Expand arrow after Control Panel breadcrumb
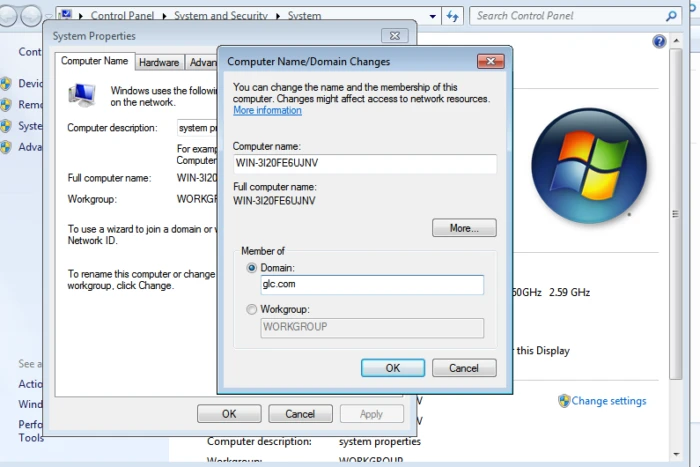 (164, 16)
